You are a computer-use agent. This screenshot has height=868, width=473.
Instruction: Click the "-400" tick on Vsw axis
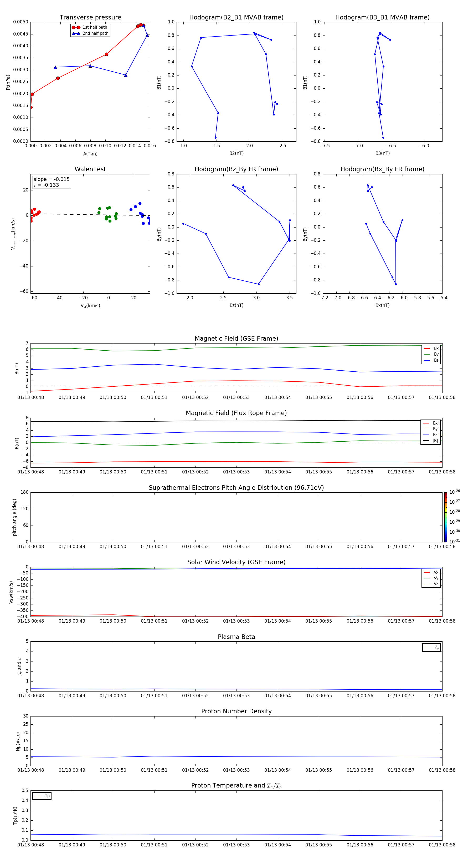click(x=23, y=617)
